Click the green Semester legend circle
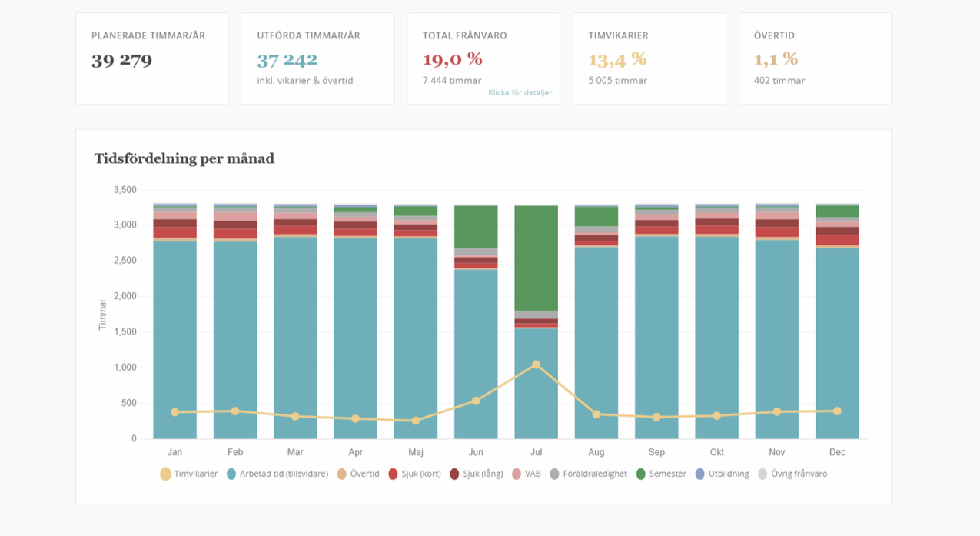The image size is (980, 536). [640, 474]
